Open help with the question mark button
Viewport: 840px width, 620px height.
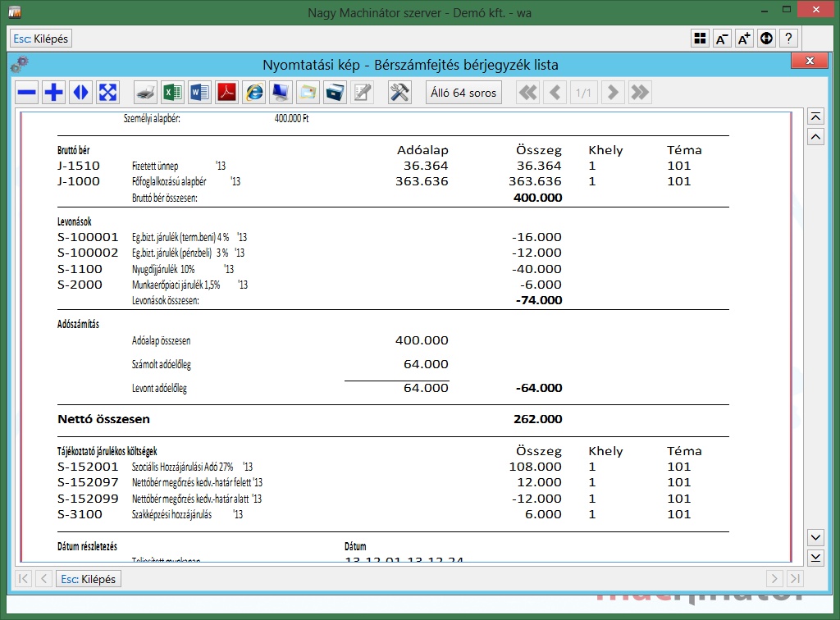[788, 39]
